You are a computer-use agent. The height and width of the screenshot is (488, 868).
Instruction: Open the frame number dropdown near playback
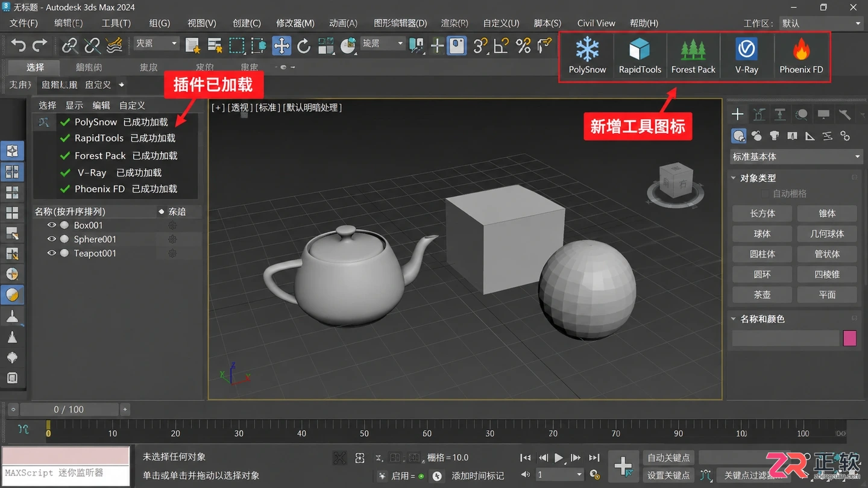tap(559, 475)
